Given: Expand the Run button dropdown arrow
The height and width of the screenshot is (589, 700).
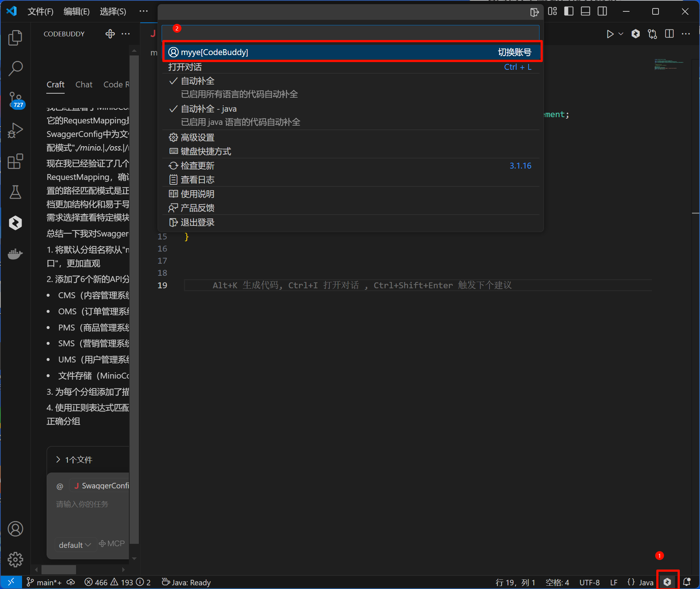Looking at the screenshot, I should [x=621, y=34].
